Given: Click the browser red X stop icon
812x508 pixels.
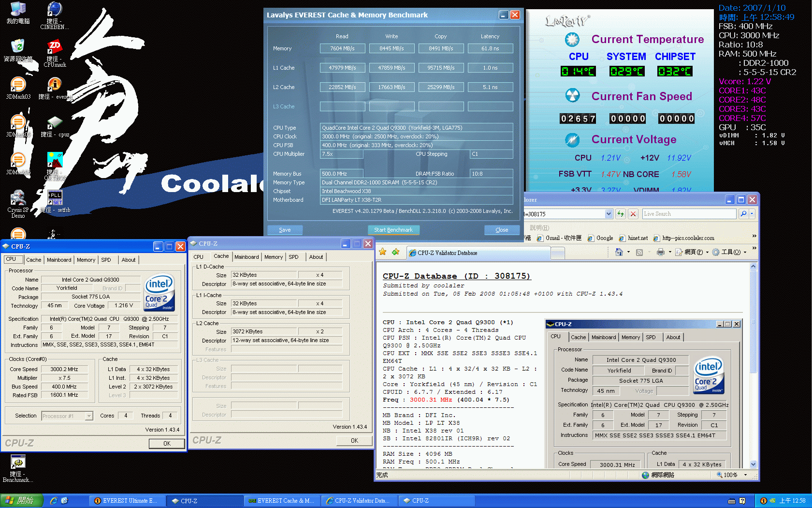Looking at the screenshot, I should coord(633,214).
